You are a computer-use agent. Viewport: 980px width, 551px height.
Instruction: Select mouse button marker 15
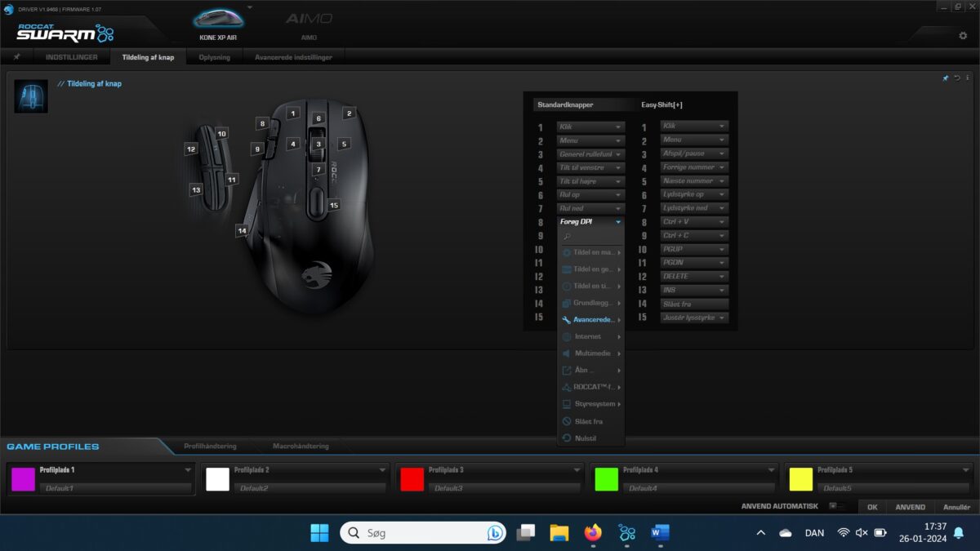click(x=333, y=205)
